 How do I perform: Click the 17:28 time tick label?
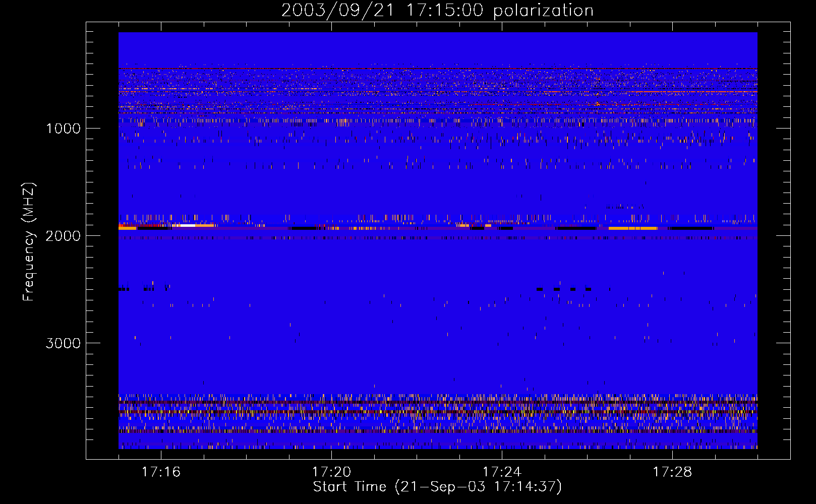[672, 472]
